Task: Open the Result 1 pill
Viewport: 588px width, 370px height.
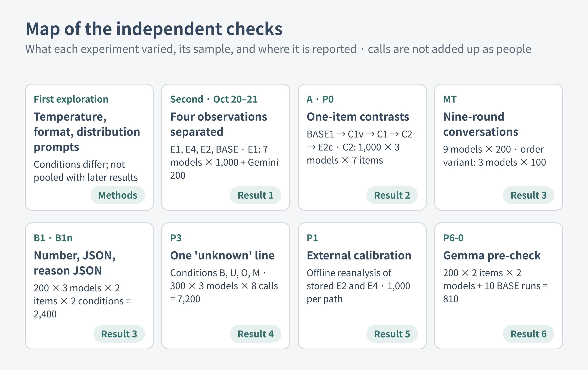Action: [255, 195]
